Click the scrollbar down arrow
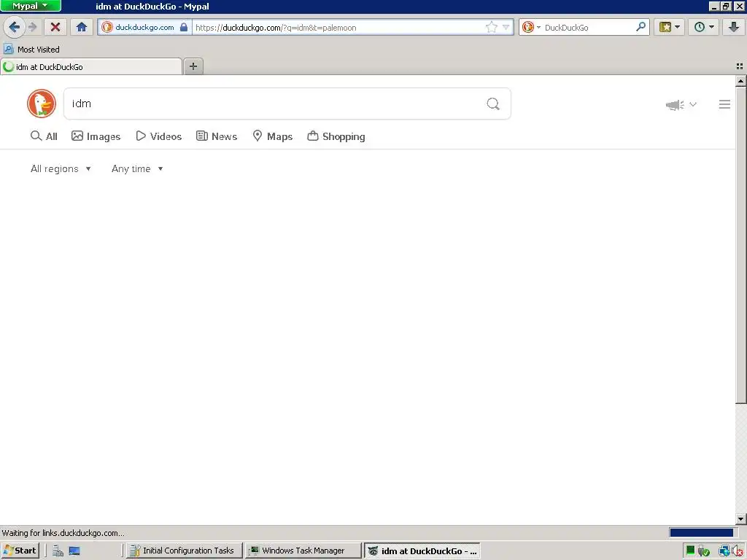This screenshot has height=560, width=747. [741, 518]
